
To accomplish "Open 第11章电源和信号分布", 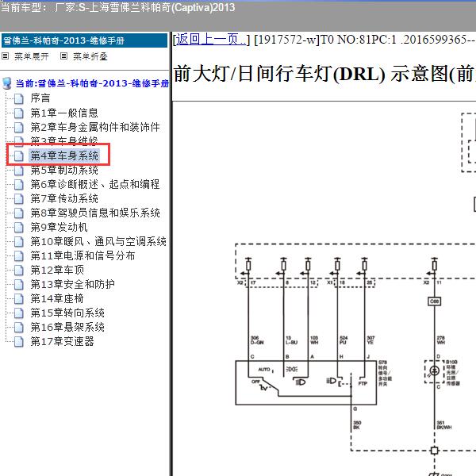I will [x=83, y=255].
